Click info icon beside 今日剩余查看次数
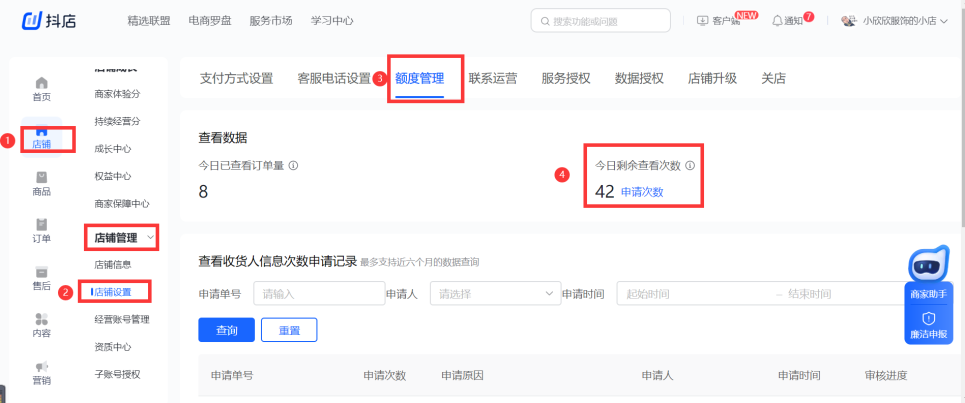965x403 pixels. 690,167
